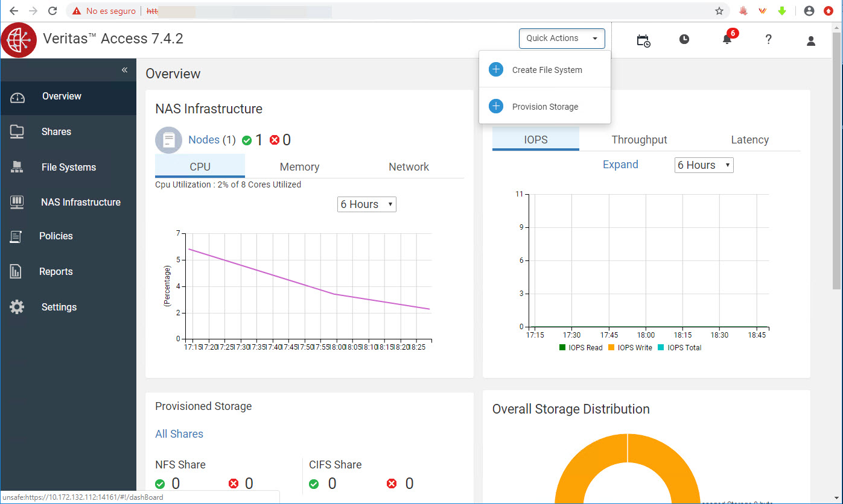Toggle IOPS Read legend series

tap(581, 348)
